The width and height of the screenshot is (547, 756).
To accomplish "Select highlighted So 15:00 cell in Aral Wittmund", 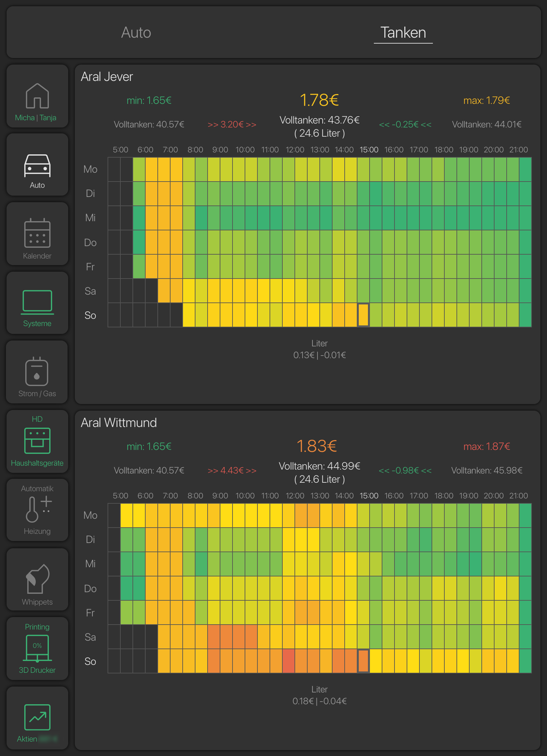I will (363, 661).
